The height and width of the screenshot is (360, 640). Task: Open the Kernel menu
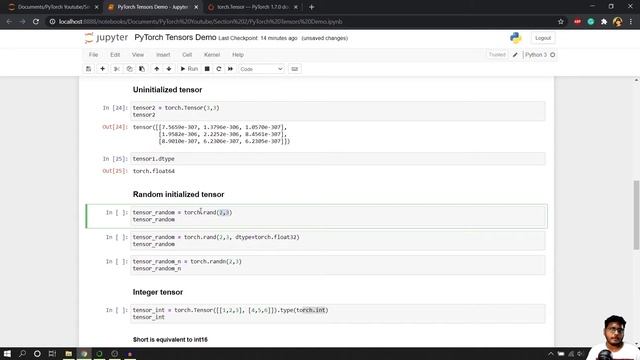[212, 55]
